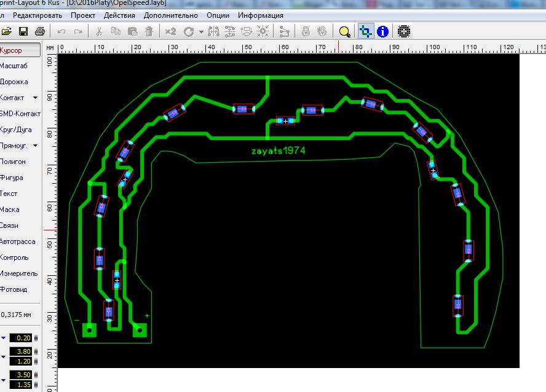Open the align elements tool

[247, 32]
